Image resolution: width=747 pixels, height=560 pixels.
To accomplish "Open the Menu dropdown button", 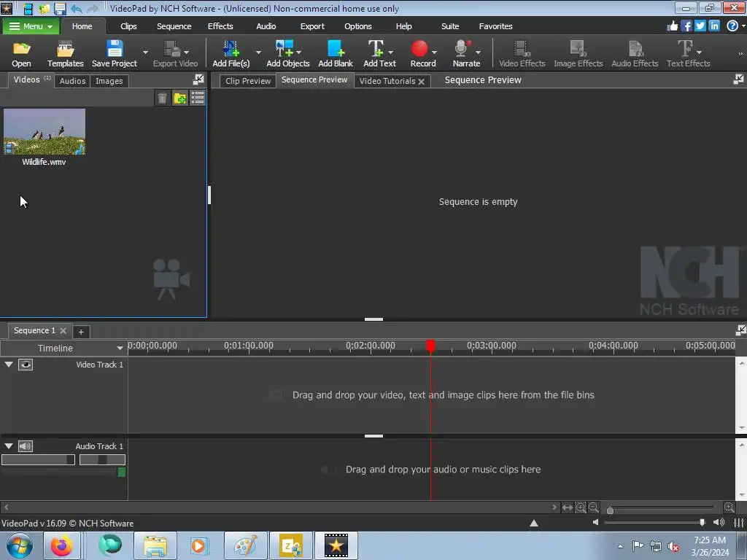I will coord(31,26).
